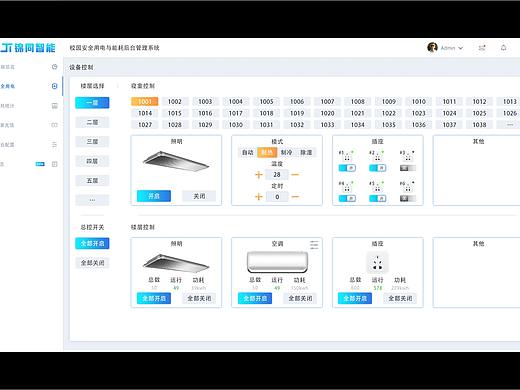Click 全部开启 in floor 照明 panel

[154, 298]
